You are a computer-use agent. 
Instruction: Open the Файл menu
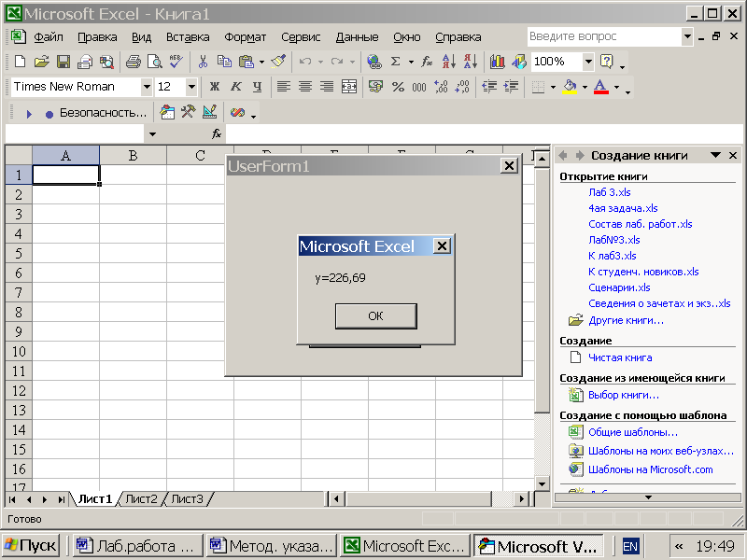point(49,37)
